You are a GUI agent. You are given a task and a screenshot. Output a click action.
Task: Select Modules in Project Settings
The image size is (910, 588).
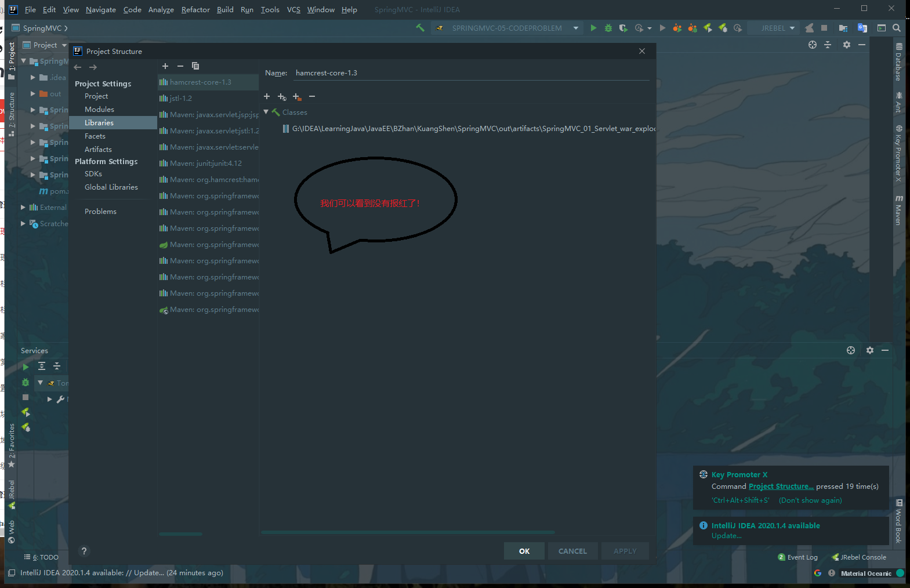pos(99,109)
